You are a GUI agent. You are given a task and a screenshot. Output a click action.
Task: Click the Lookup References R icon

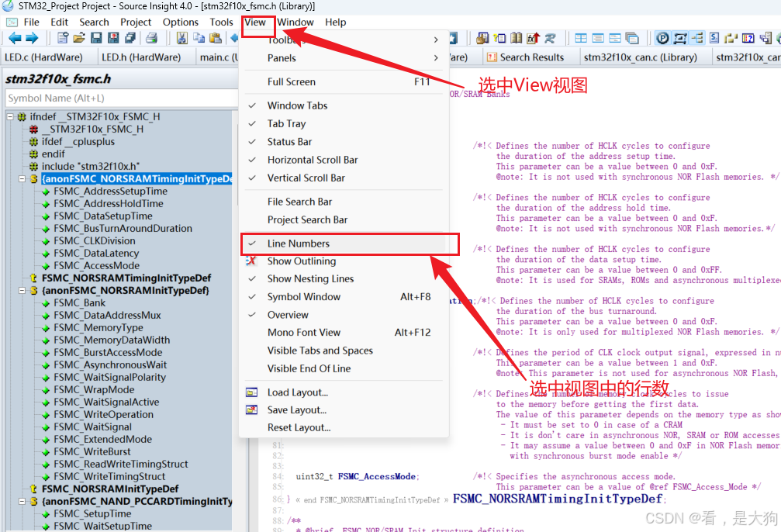[551, 38]
